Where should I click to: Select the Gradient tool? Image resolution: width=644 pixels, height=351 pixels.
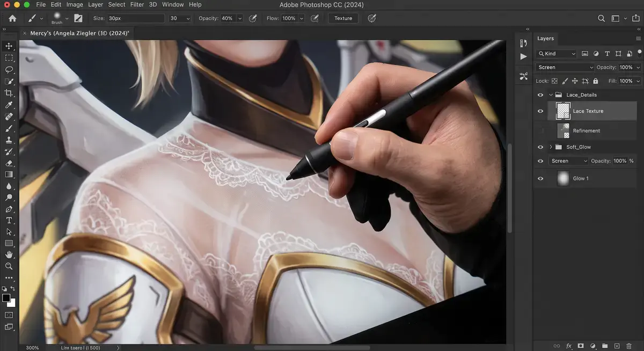click(x=9, y=174)
